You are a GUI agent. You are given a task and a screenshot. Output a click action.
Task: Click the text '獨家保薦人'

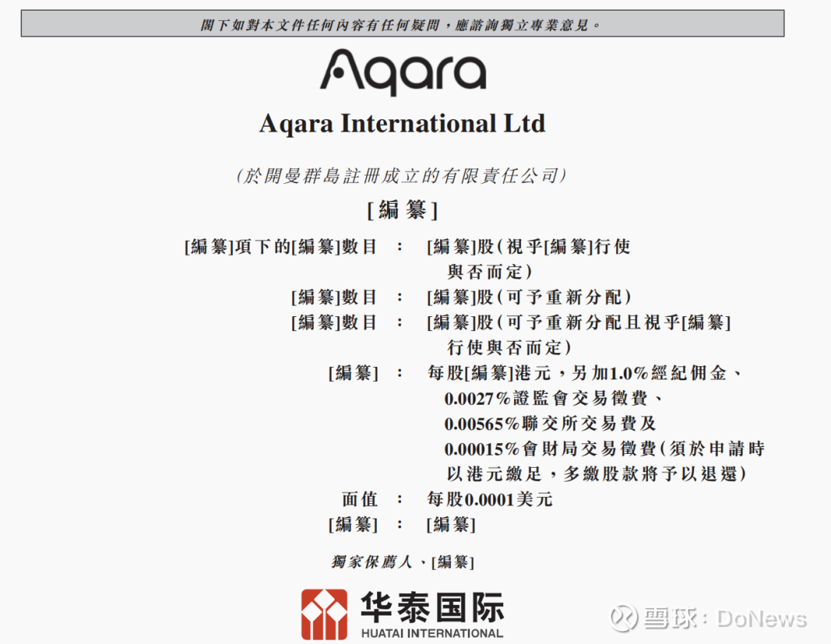(372, 562)
